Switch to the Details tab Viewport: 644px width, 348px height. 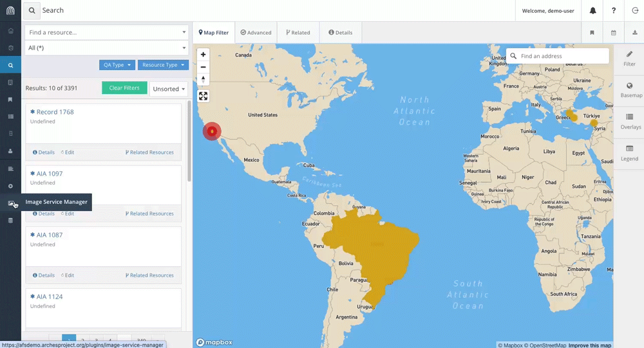pyautogui.click(x=341, y=32)
